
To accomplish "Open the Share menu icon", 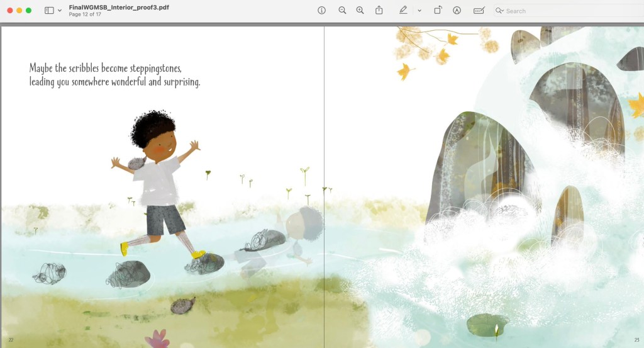I will coord(379,11).
